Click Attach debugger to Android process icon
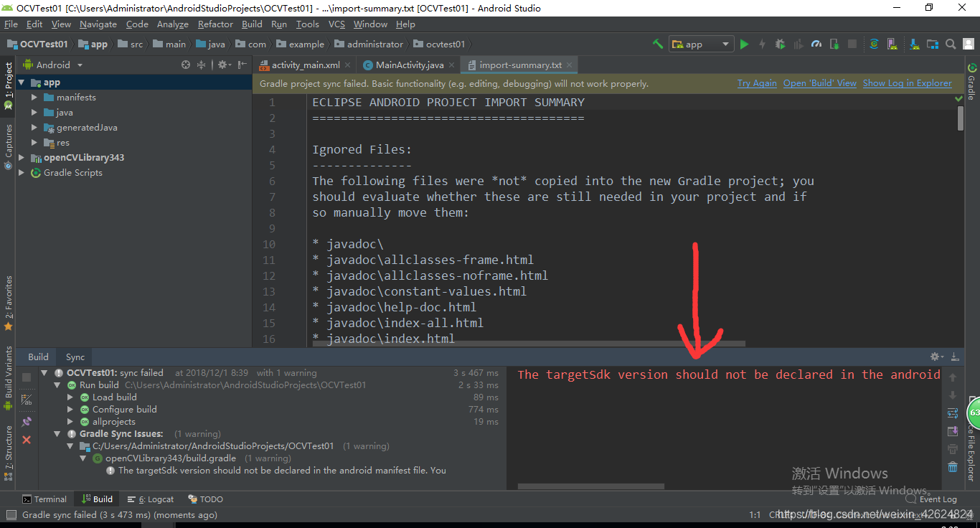The width and height of the screenshot is (980, 528). tap(834, 44)
